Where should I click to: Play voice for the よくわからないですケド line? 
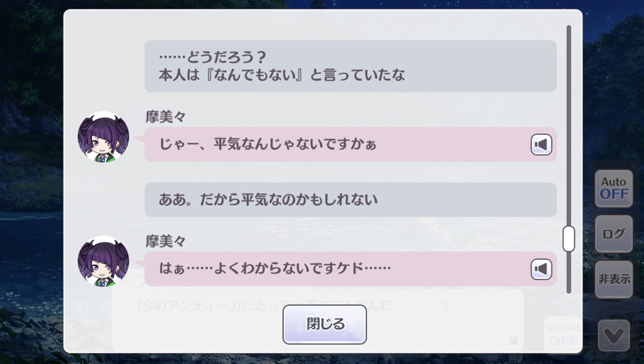coord(541,270)
